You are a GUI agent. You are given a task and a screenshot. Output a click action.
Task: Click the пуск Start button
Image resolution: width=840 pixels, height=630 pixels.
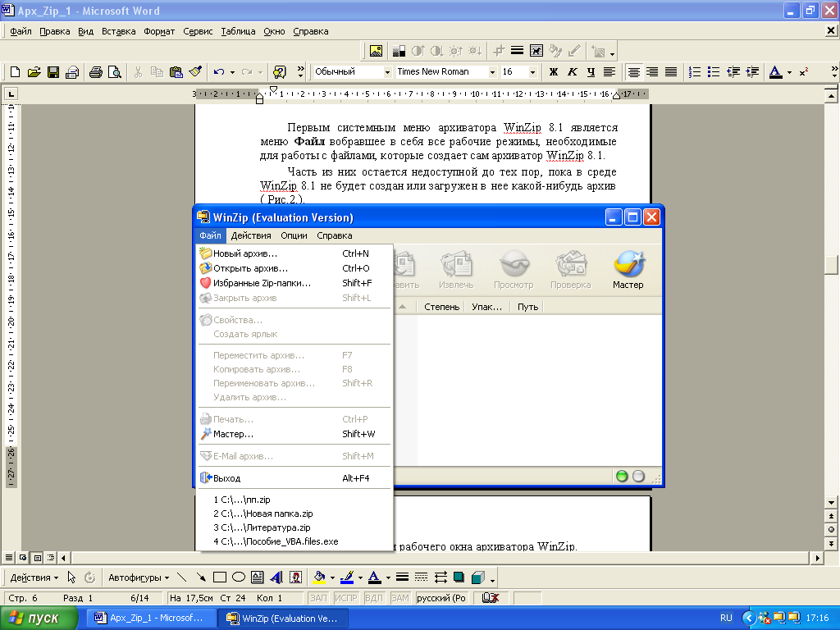coord(39,619)
